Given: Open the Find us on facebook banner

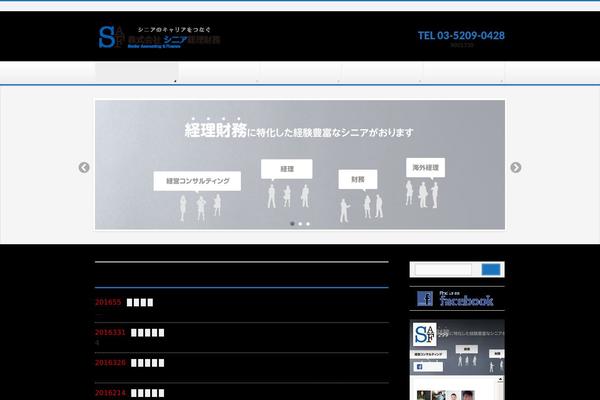Looking at the screenshot, I should (x=457, y=299).
